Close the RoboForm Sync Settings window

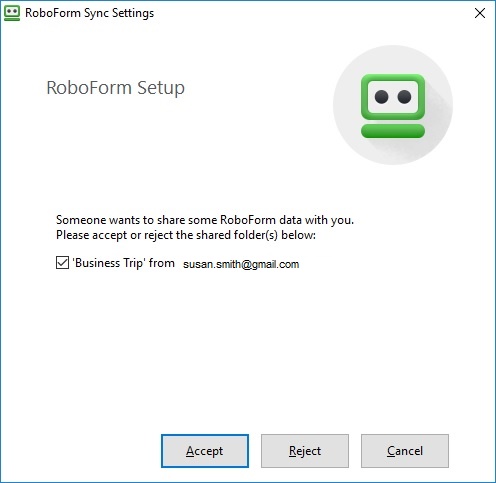click(x=480, y=13)
